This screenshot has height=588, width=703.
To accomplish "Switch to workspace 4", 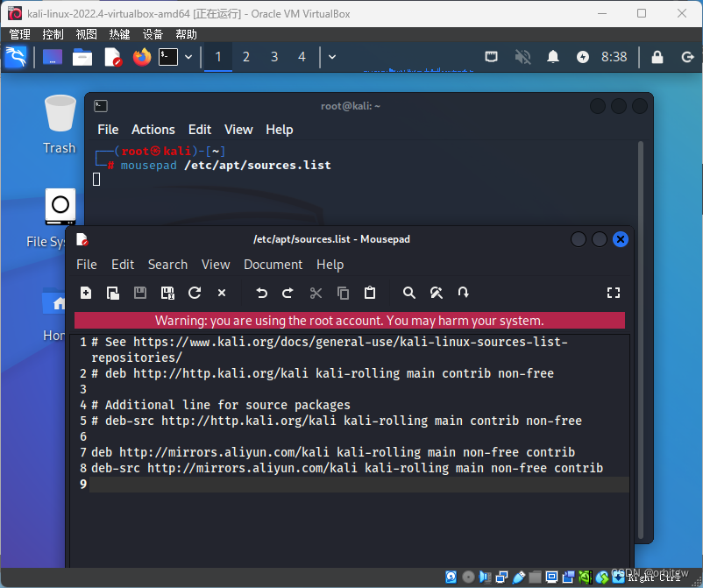I will (302, 57).
